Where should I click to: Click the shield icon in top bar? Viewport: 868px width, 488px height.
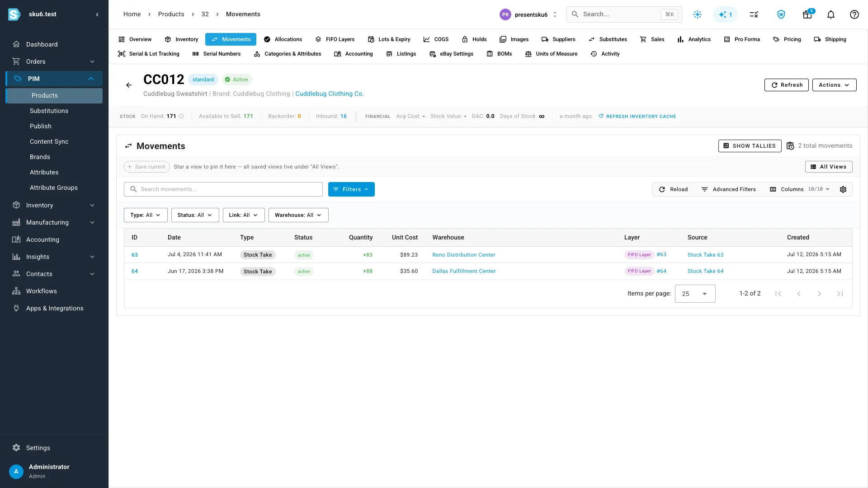(x=781, y=14)
